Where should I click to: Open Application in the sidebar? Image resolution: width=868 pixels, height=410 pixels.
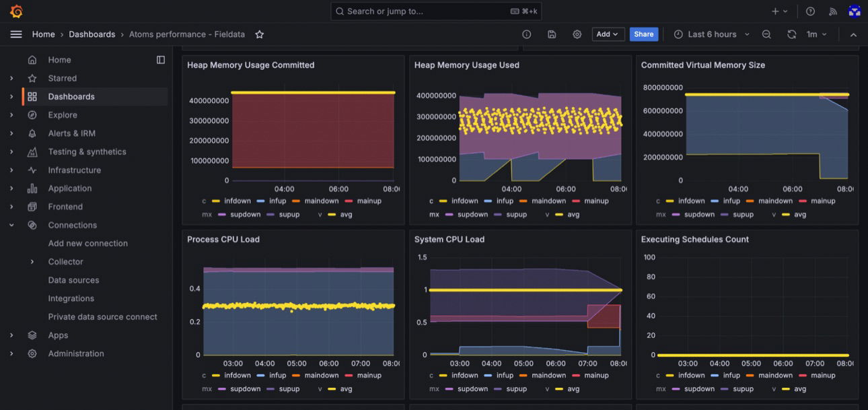tap(69, 189)
